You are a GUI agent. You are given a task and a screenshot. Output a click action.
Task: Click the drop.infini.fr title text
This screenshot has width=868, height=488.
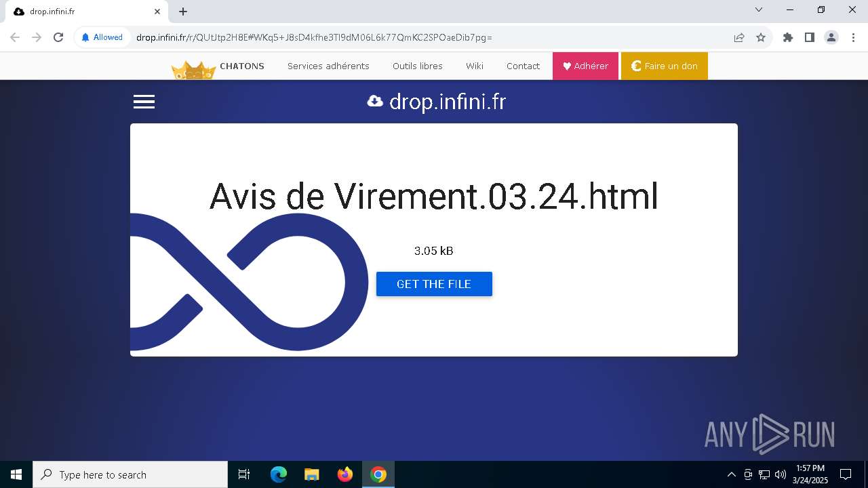[448, 102]
